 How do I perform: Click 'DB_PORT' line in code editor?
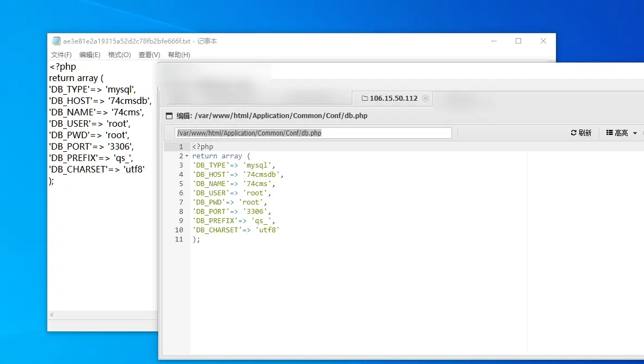click(232, 212)
